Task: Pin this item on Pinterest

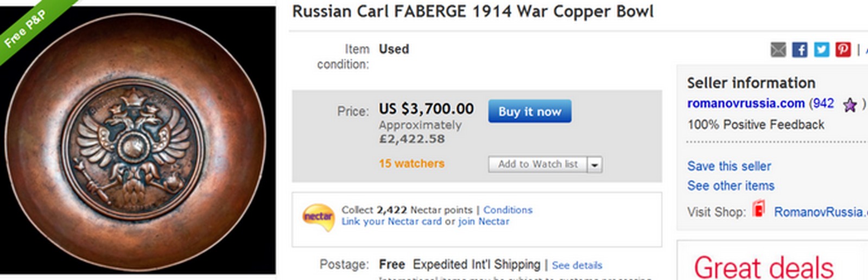Action: click(843, 50)
